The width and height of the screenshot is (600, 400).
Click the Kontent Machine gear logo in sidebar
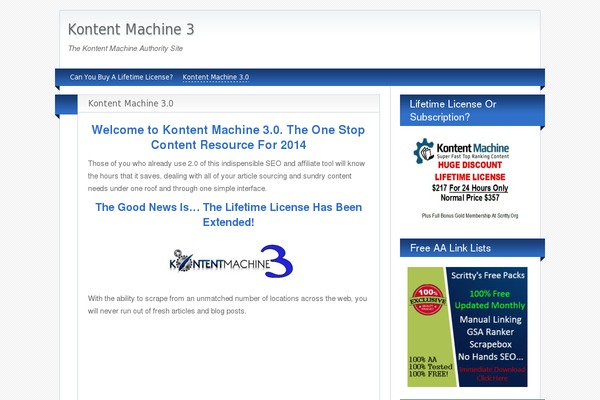point(424,151)
